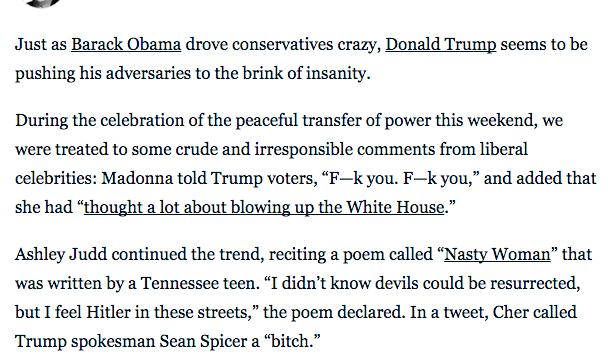Open the Nasty Woman poem link
The image size is (608, 363).
tap(497, 255)
